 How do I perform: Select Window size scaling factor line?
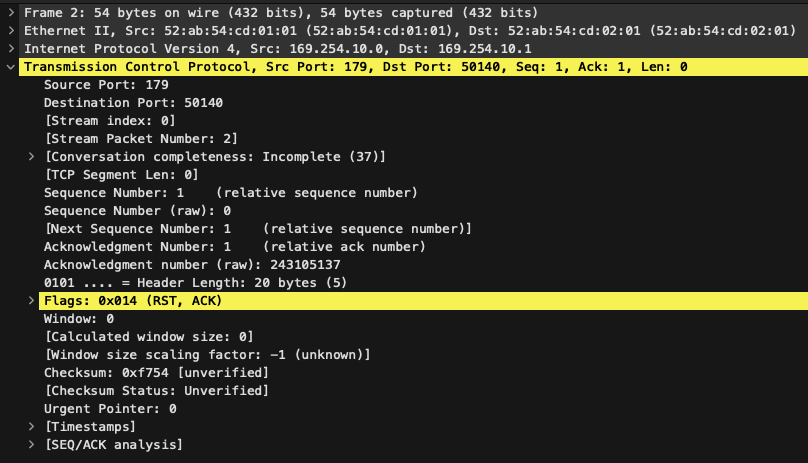pos(208,355)
